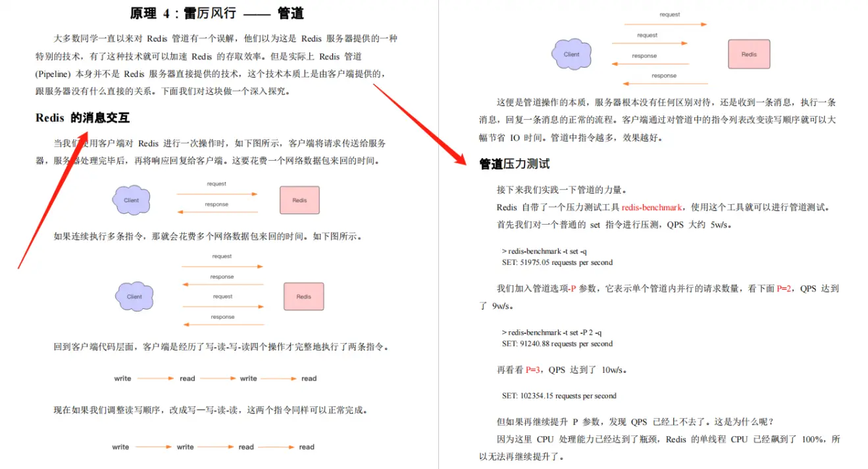Click the "request" label in the single round-trip diagram
Screen dimensions: 868x469
pos(217,184)
